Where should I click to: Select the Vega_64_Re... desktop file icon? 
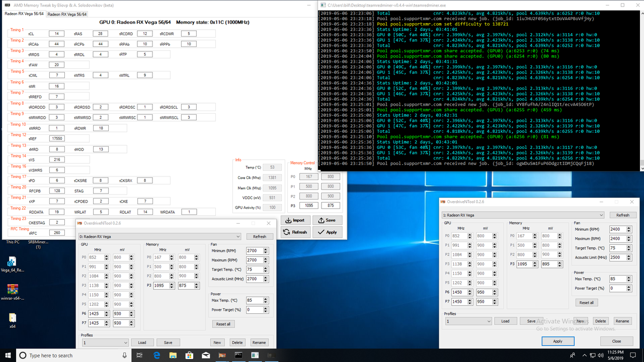[x=13, y=264]
